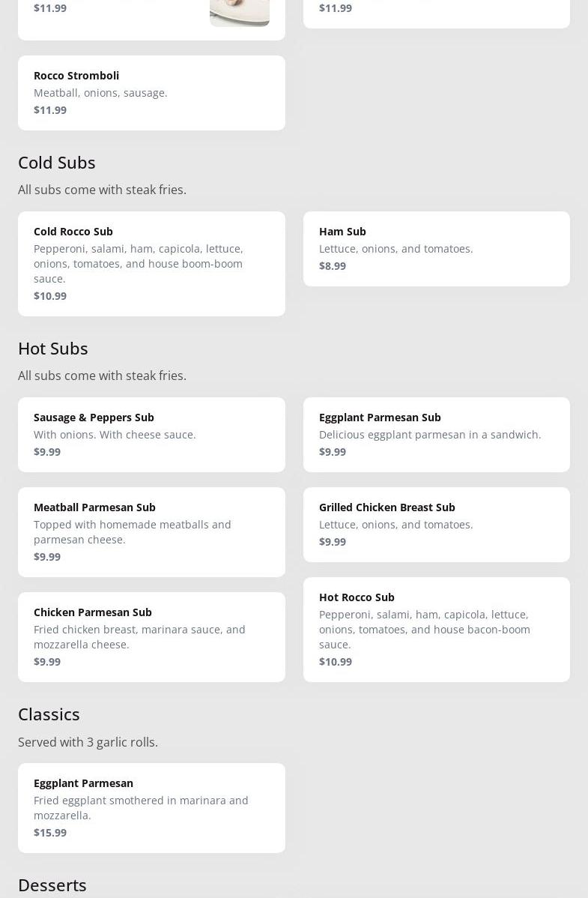Open Sausage & Peppers Sub details
Viewport: 588px width, 898px height.
point(151,434)
